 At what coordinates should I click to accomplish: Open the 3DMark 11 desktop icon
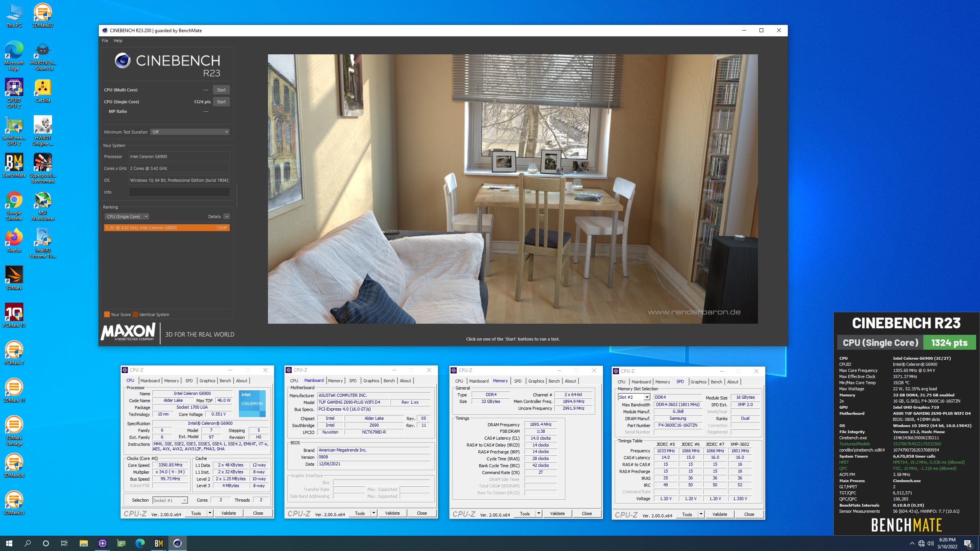pos(14,391)
